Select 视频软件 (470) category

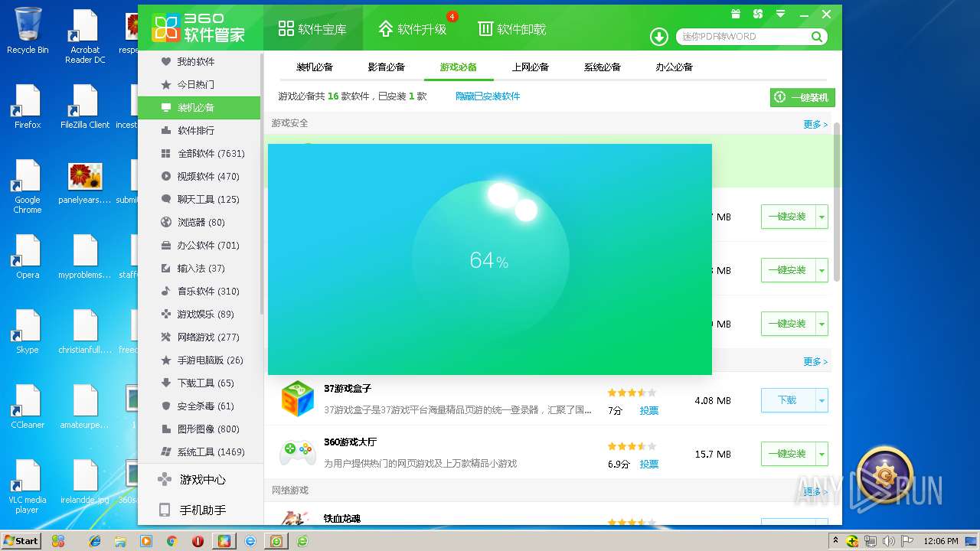tap(199, 177)
